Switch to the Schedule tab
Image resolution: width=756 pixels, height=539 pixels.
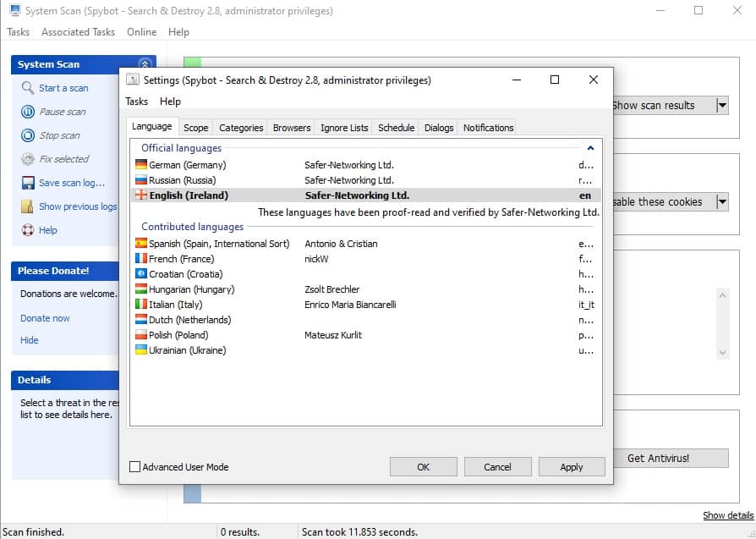tap(396, 128)
